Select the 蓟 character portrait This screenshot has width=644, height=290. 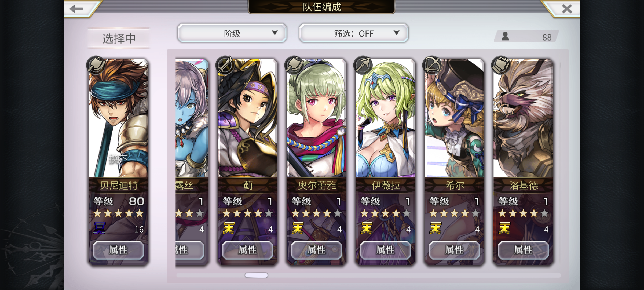pyautogui.click(x=247, y=118)
